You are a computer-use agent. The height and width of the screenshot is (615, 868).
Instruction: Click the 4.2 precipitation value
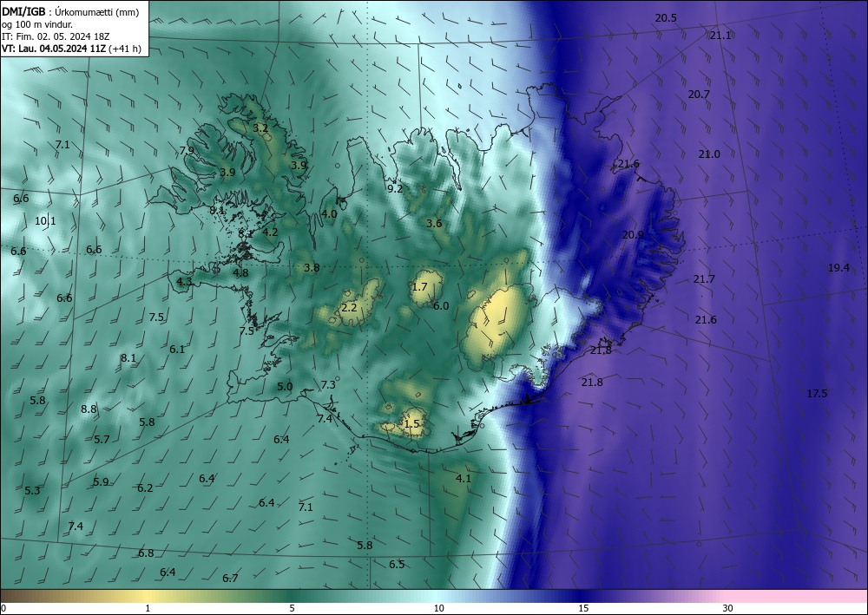pyautogui.click(x=270, y=232)
